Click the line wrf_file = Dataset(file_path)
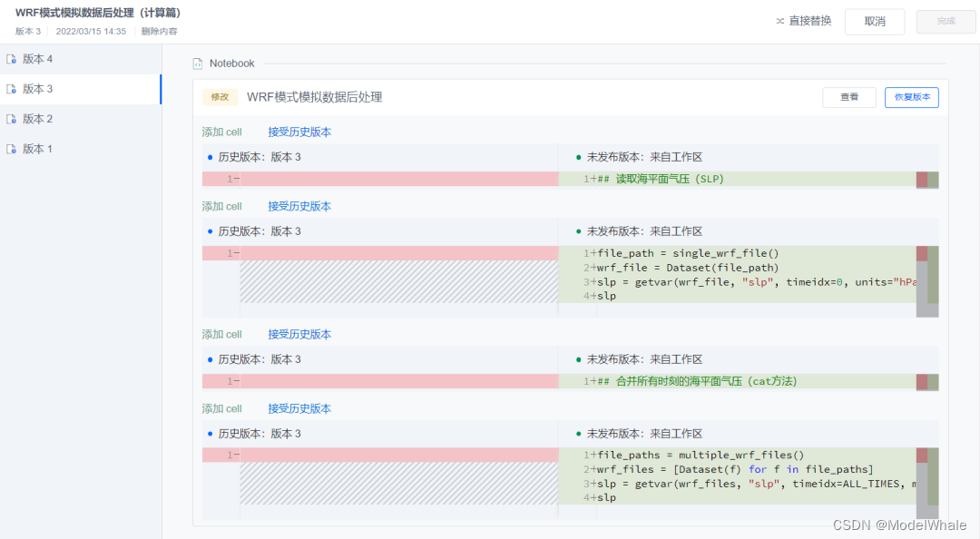This screenshot has height=539, width=980. pos(688,268)
